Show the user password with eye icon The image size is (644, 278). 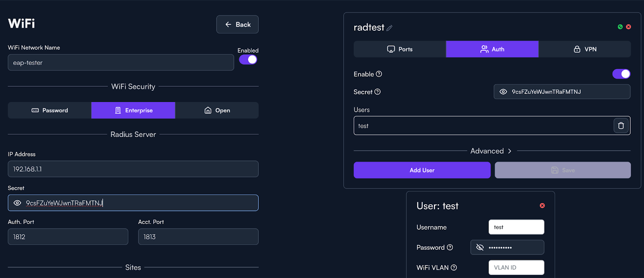coord(480,247)
